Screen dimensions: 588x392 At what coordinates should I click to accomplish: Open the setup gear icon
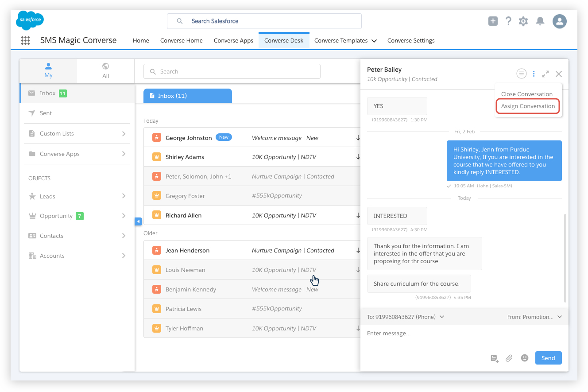pos(523,21)
